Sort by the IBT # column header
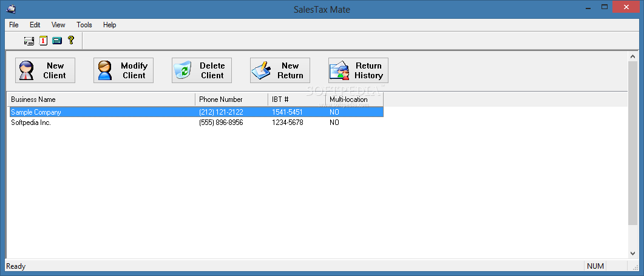Viewport: 644px width, 276px height. click(x=297, y=99)
